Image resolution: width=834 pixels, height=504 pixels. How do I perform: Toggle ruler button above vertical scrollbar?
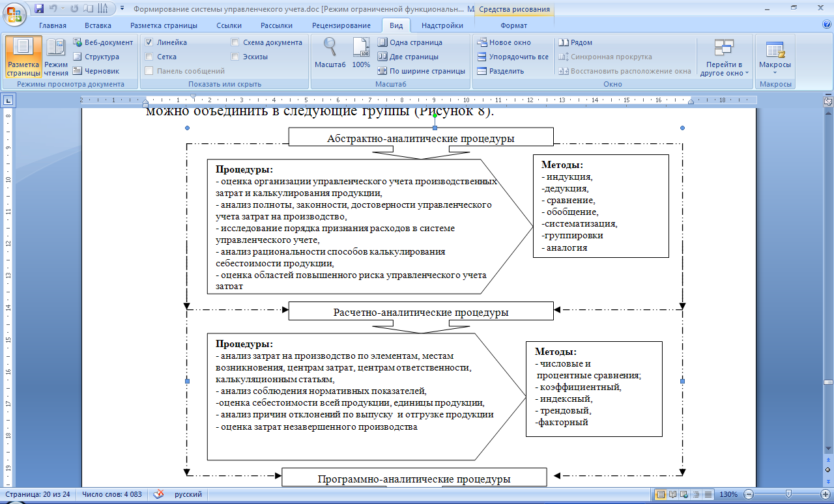click(828, 102)
